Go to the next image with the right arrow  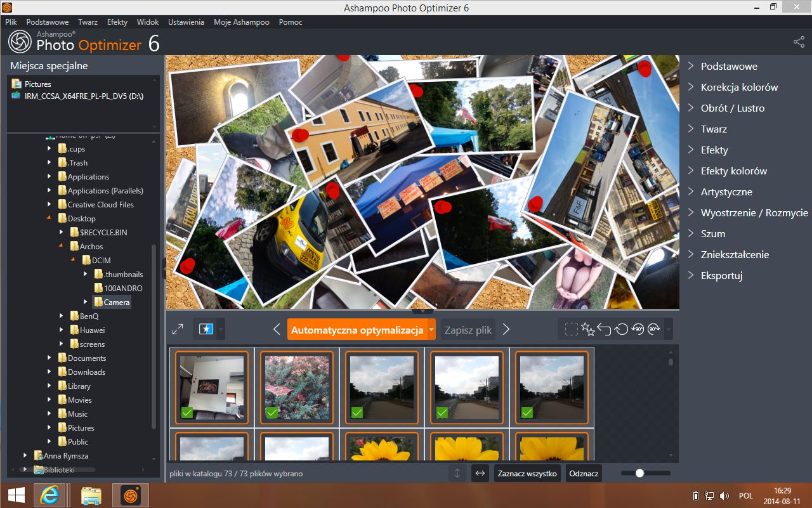click(506, 329)
